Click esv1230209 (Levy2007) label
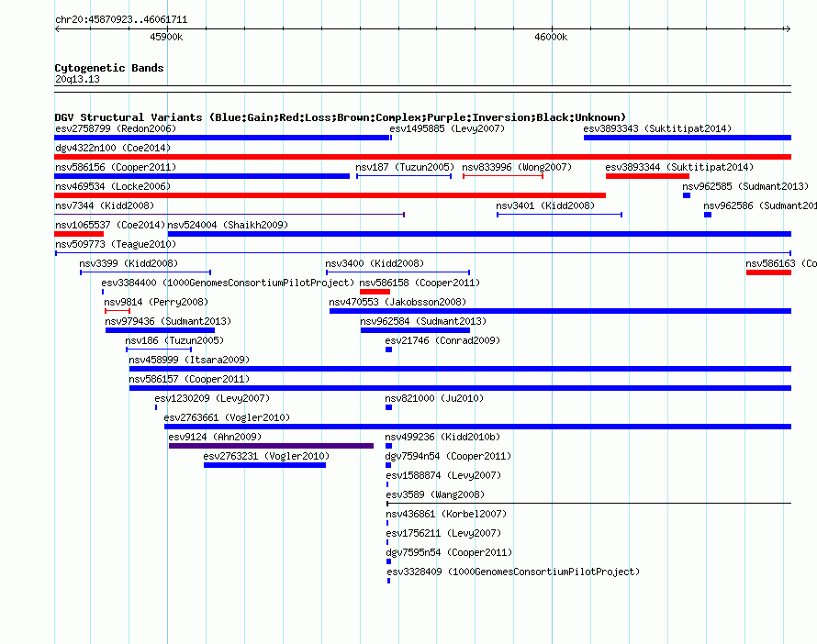This screenshot has height=644, width=817. [x=212, y=398]
